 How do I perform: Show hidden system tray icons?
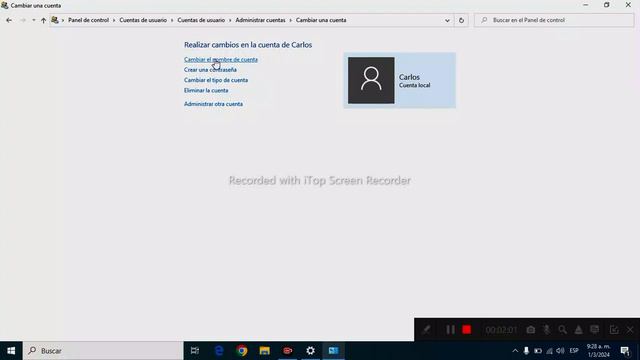pyautogui.click(x=515, y=351)
